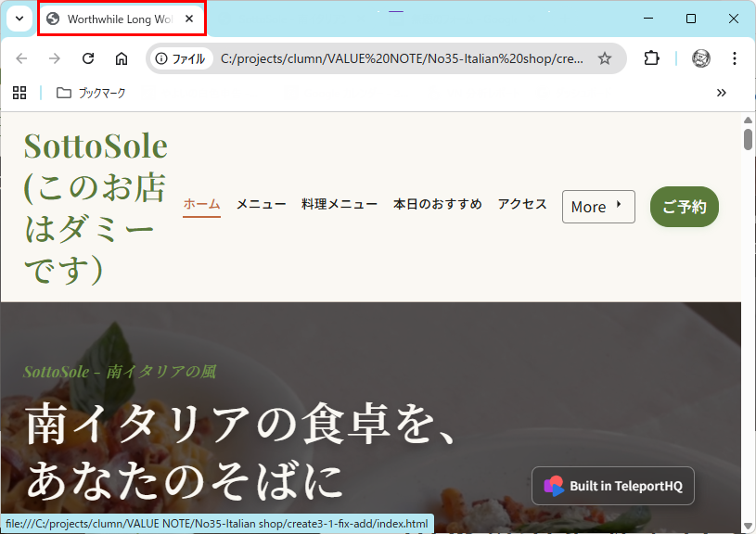Open the Chrome three-dot menu

(735, 57)
